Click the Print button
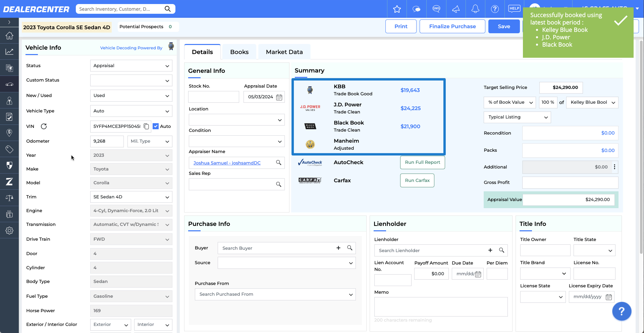This screenshot has height=333, width=644. coord(401,27)
